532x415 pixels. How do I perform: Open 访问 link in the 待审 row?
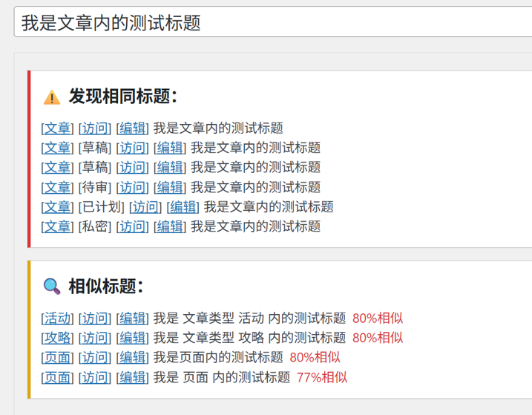[x=132, y=187]
